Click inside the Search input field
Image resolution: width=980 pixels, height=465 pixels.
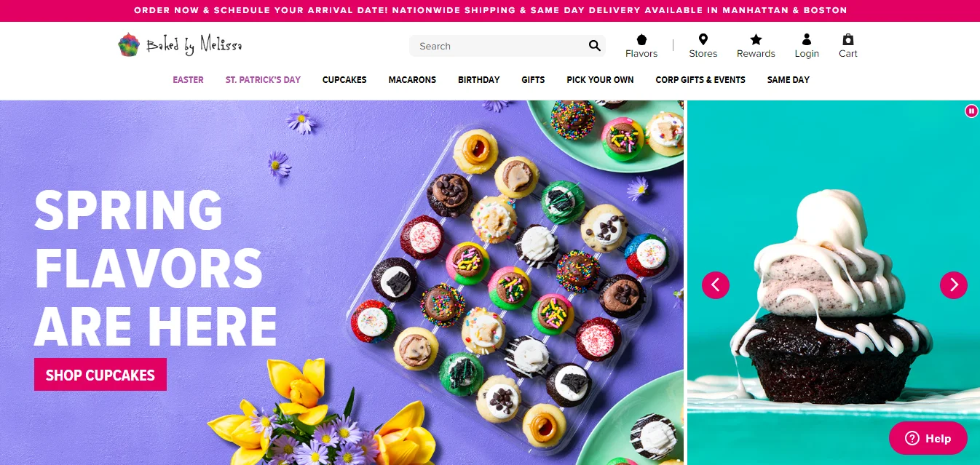point(499,46)
